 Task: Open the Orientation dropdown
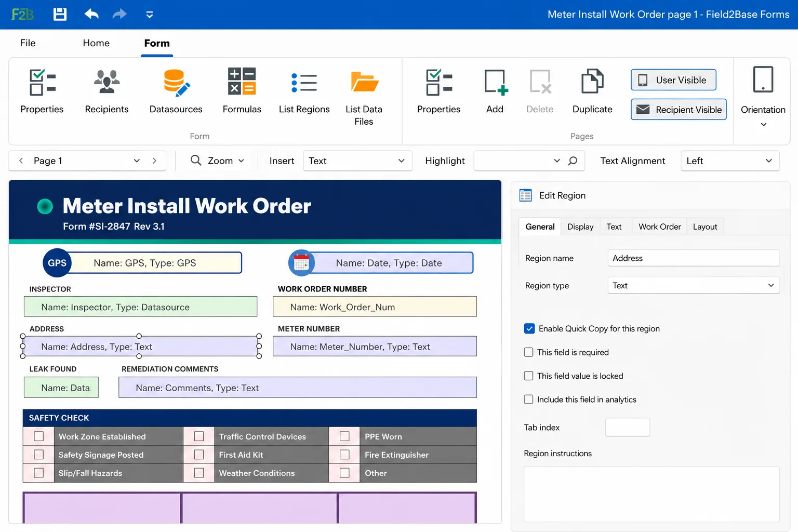tap(763, 97)
